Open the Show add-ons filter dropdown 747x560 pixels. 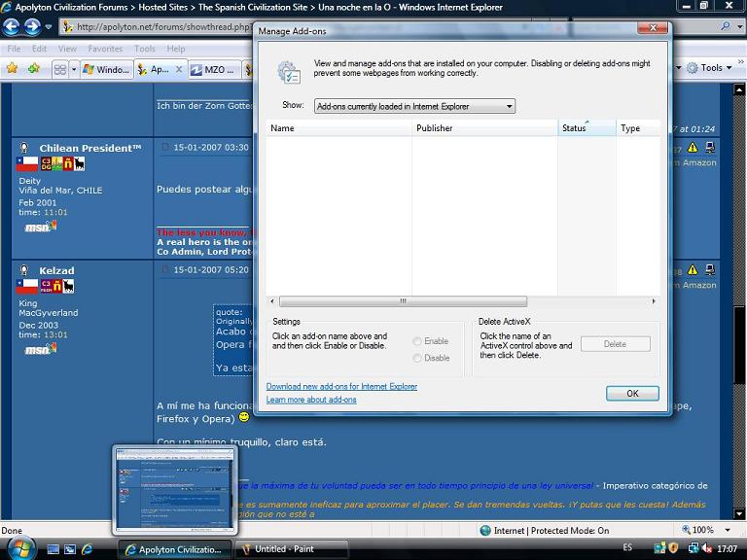pos(414,106)
